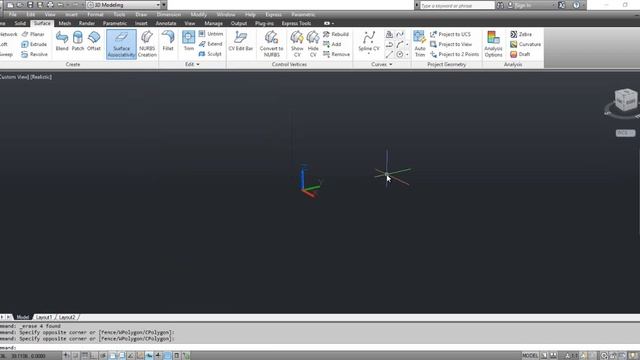Viewport: 640px width, 360px height.
Task: Expand the Quick Access toolbar customize arrow
Action: pyautogui.click(x=164, y=5)
